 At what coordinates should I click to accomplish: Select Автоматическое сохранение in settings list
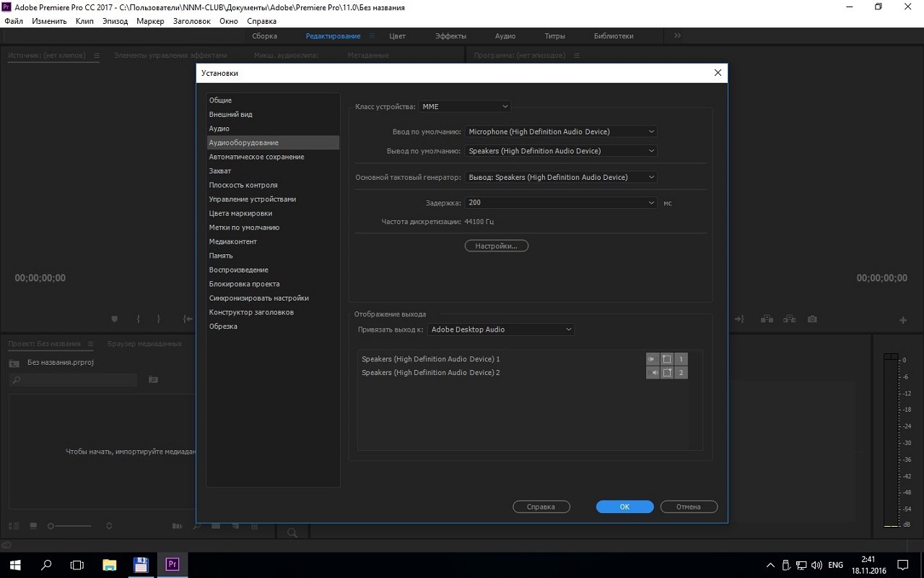tap(256, 157)
